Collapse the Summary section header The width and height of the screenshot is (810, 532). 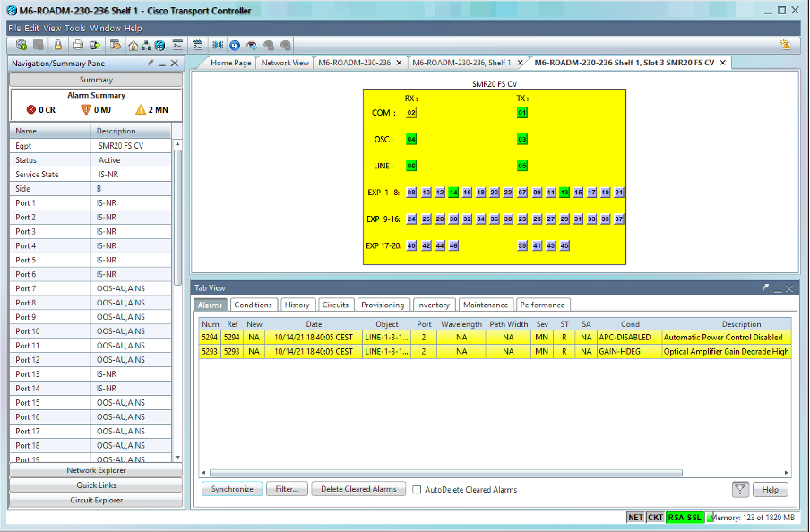pos(96,80)
